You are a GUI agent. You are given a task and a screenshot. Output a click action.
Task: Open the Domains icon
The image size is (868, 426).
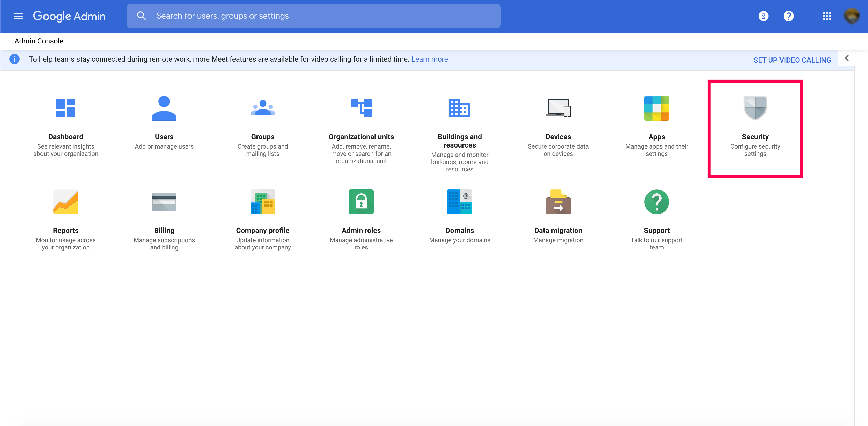[459, 202]
